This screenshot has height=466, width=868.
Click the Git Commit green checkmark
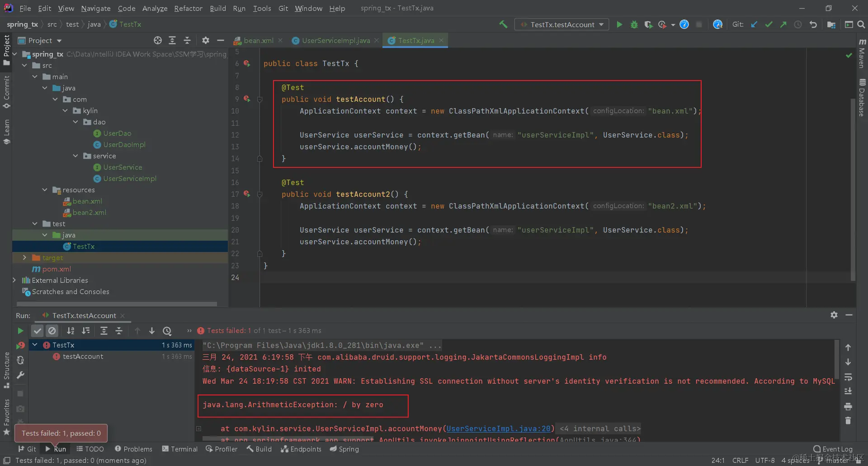tap(769, 24)
